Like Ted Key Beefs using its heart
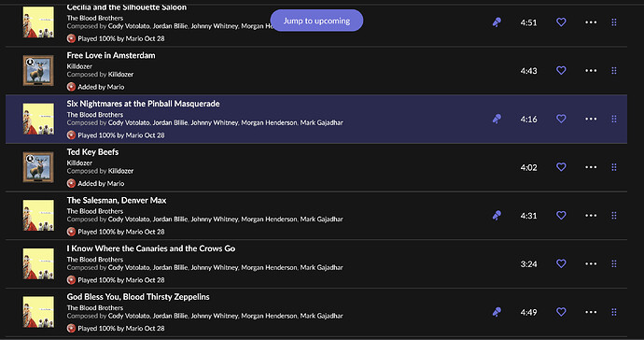Screen dimensions: 644x340 click(561, 167)
